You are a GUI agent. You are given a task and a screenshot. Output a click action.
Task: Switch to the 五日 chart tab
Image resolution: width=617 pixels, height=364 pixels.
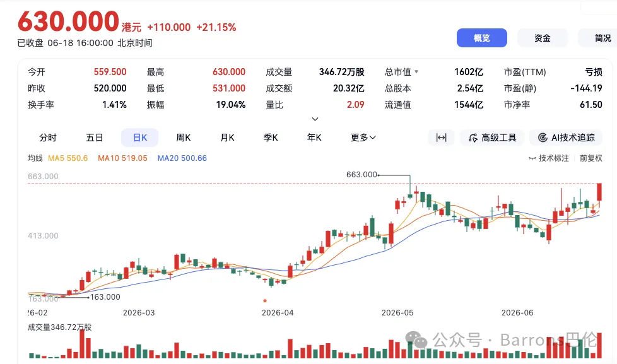95,138
